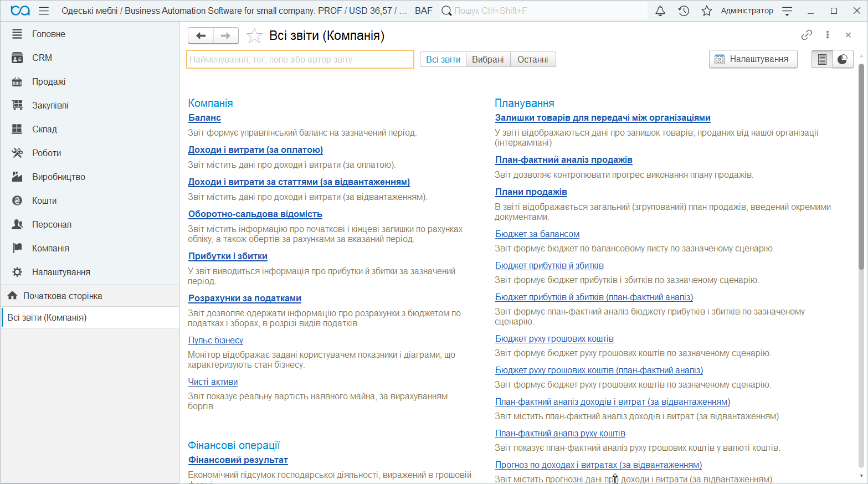Switch to pie chart view mode

point(843,59)
